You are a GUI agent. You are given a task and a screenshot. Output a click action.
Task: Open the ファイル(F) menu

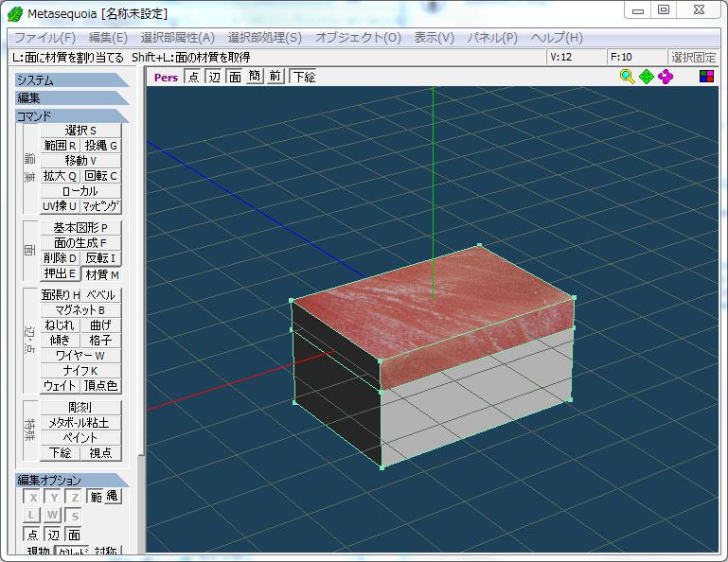point(45,38)
